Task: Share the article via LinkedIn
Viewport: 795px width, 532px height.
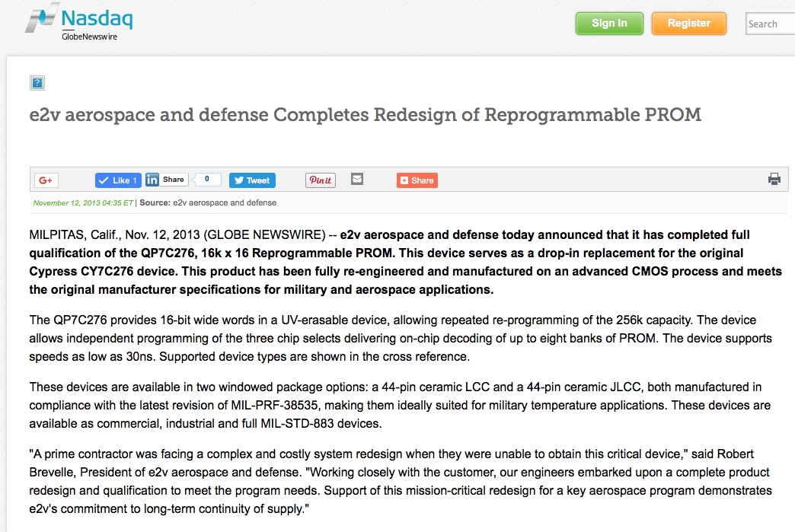Action: click(166, 180)
